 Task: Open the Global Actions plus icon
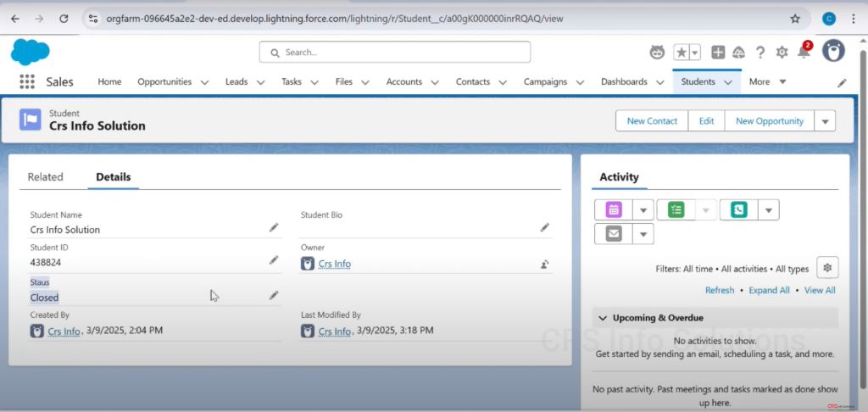718,53
